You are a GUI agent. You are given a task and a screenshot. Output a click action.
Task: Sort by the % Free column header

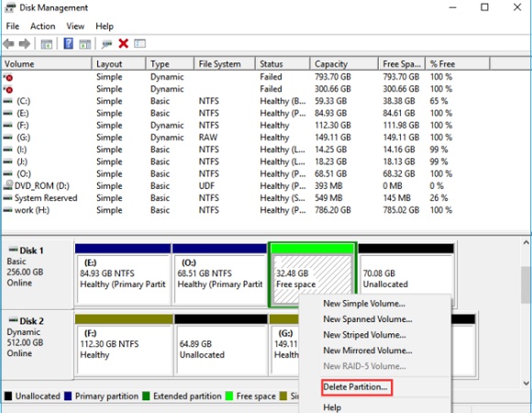click(x=458, y=64)
